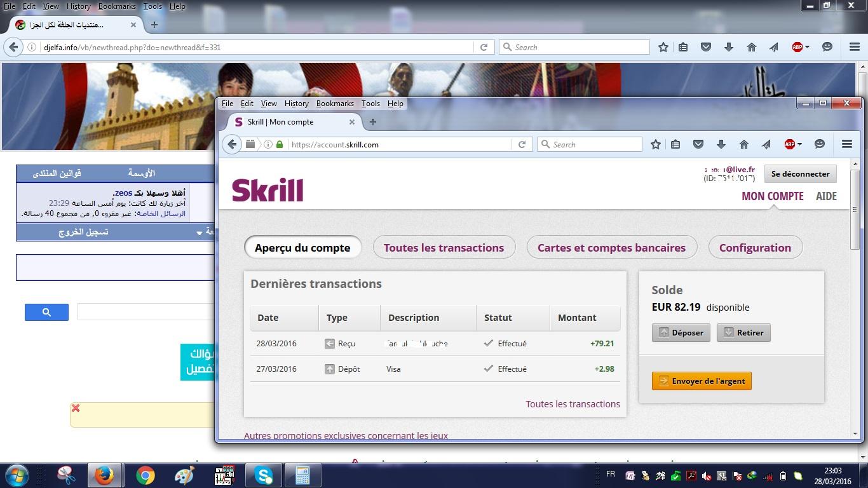Click Se déconnecter button
868x488 pixels.
pyautogui.click(x=801, y=174)
